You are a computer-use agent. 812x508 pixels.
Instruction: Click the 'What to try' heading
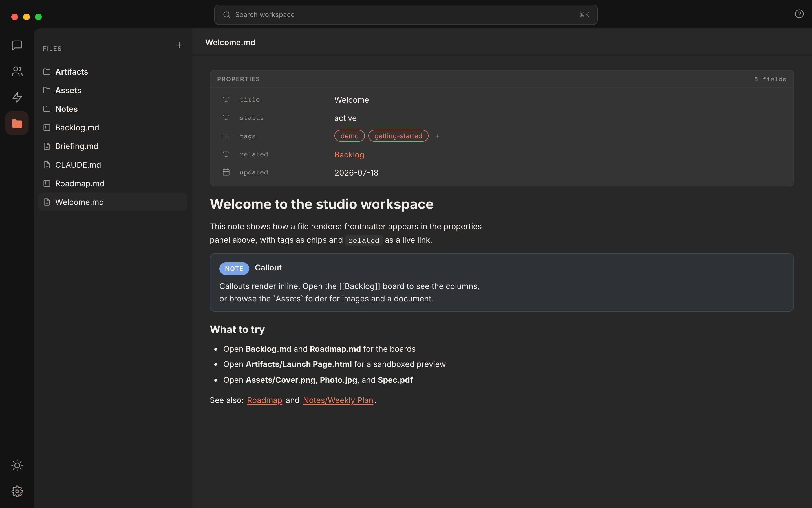[237, 330]
